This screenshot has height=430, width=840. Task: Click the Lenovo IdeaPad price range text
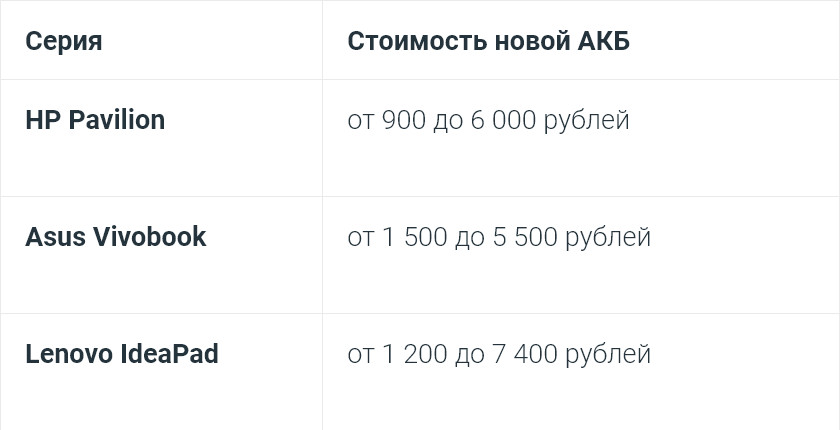click(499, 355)
